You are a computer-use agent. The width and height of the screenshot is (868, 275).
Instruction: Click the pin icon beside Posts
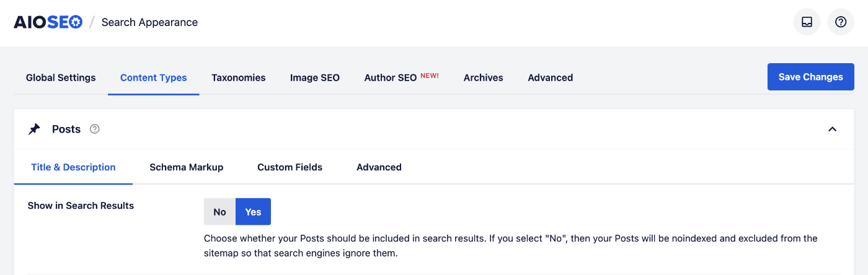(35, 129)
